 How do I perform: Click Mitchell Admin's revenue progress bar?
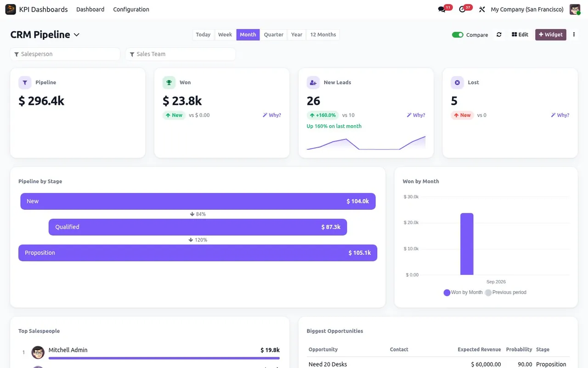[164, 358]
